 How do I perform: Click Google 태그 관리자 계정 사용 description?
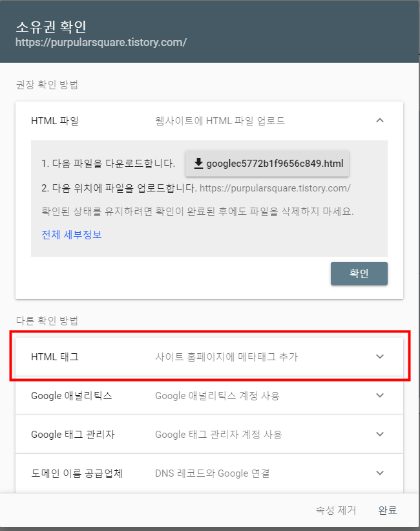coord(218,435)
